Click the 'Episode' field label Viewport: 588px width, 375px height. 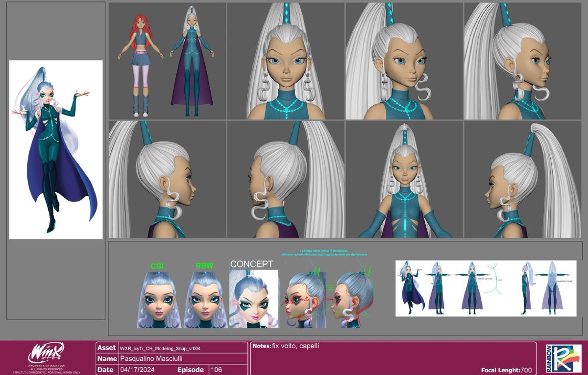click(191, 370)
